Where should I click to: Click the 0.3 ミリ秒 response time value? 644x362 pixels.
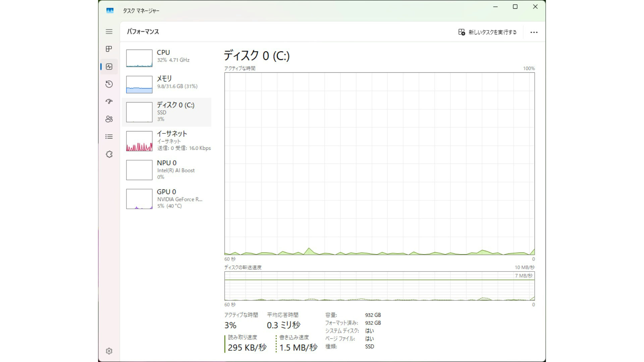[x=284, y=325]
